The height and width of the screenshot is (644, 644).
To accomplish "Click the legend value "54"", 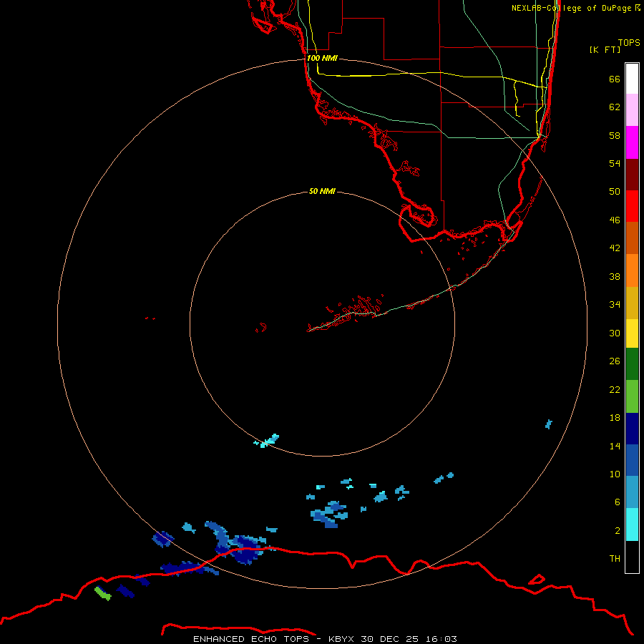I will pyautogui.click(x=615, y=163).
